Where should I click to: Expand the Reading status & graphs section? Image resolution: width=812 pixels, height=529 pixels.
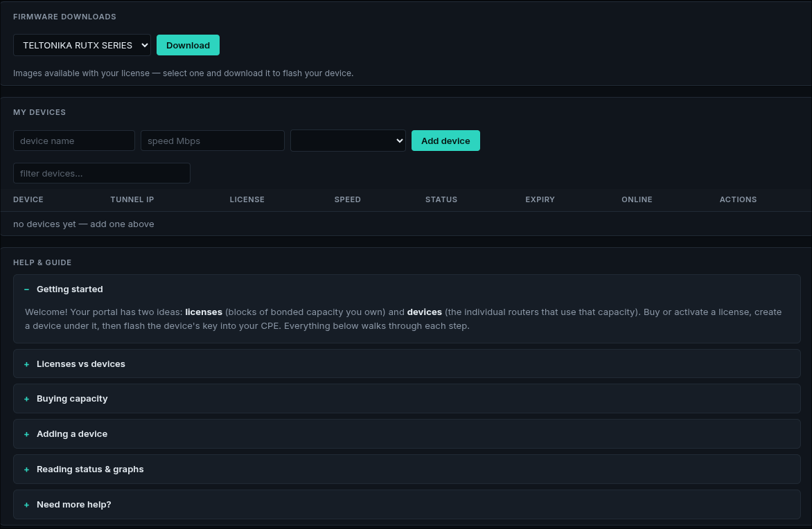click(407, 469)
